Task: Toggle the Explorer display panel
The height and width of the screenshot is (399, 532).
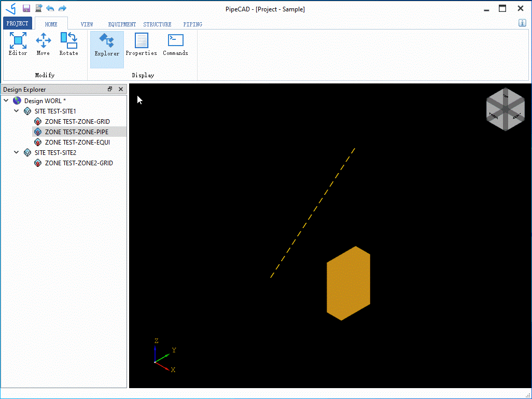Action: coord(107,50)
